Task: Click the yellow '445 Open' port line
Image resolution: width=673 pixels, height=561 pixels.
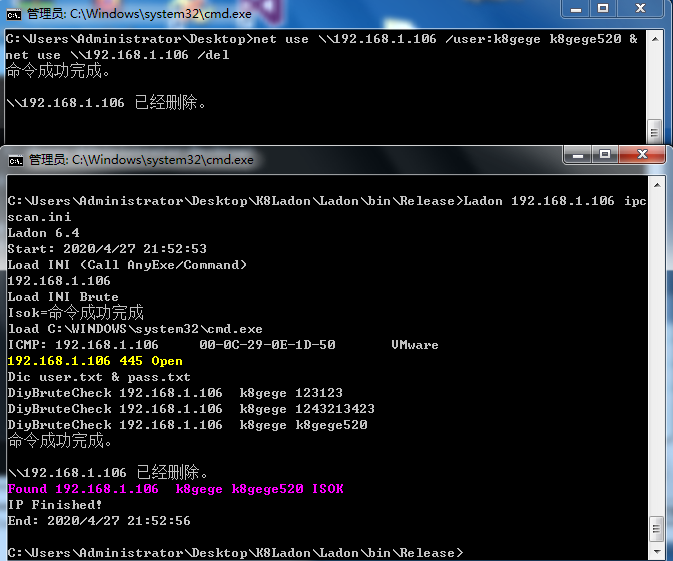Action: pos(95,361)
